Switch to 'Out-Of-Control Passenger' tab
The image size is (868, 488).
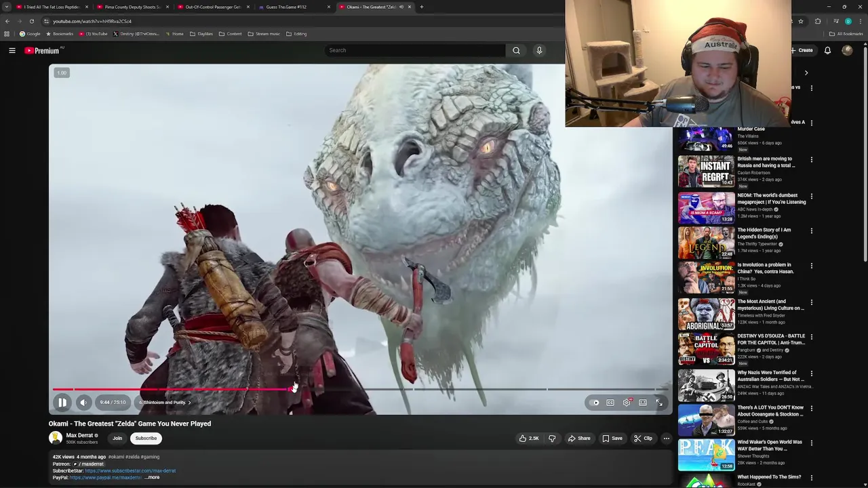pyautogui.click(x=213, y=7)
